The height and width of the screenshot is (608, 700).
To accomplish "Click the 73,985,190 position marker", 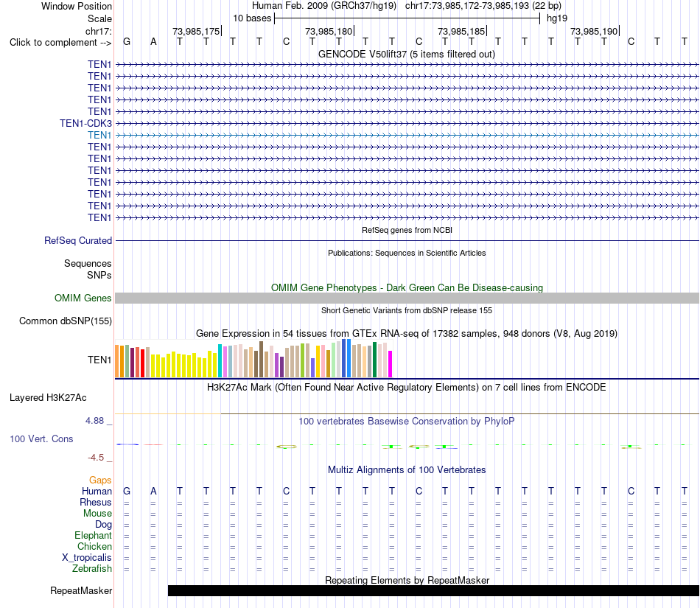I will click(x=594, y=31).
